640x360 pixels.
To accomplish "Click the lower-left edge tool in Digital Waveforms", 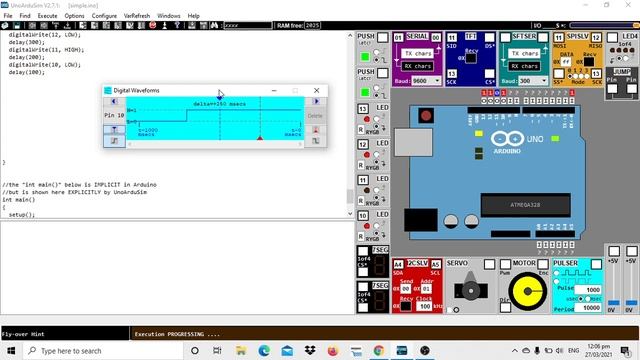I will tap(114, 141).
